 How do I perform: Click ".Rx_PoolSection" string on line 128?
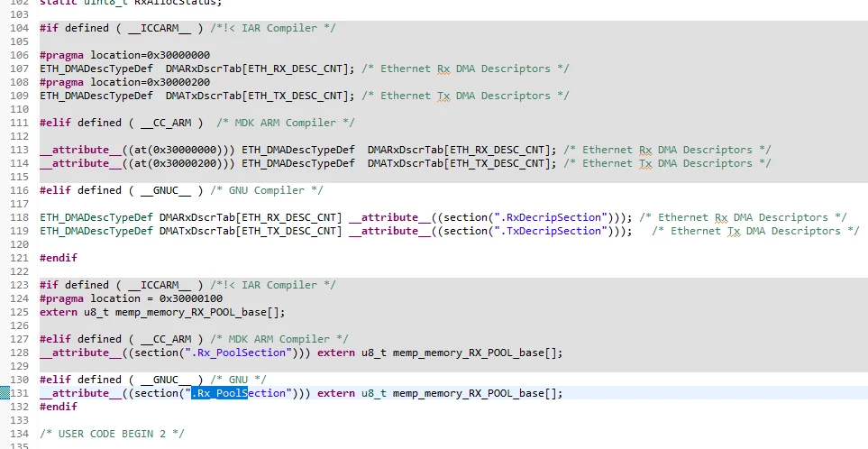pos(238,353)
